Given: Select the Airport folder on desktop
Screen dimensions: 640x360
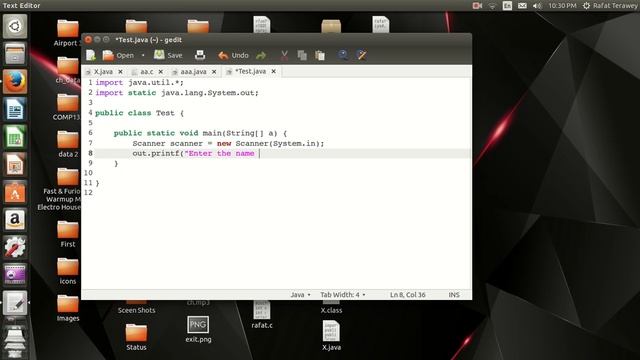Looking at the screenshot, I should pos(68,33).
